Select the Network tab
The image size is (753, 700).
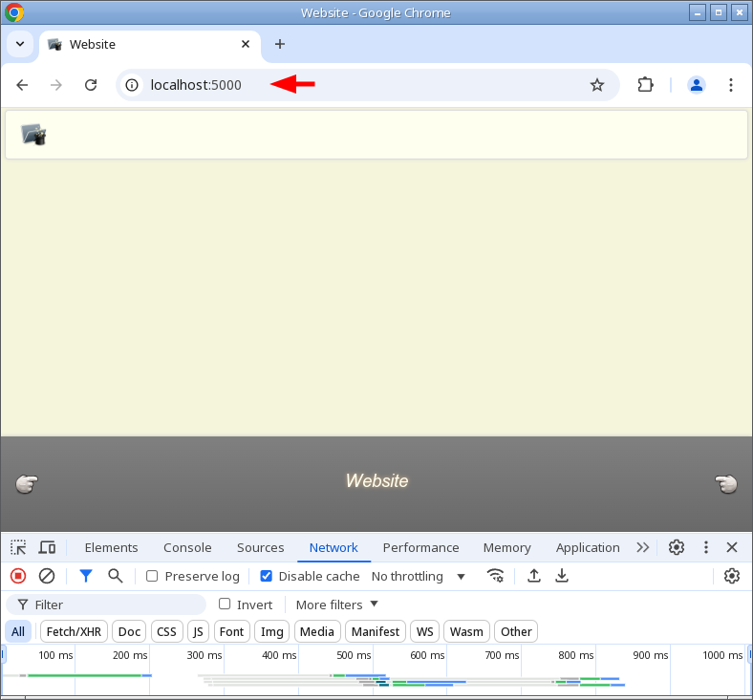[333, 547]
